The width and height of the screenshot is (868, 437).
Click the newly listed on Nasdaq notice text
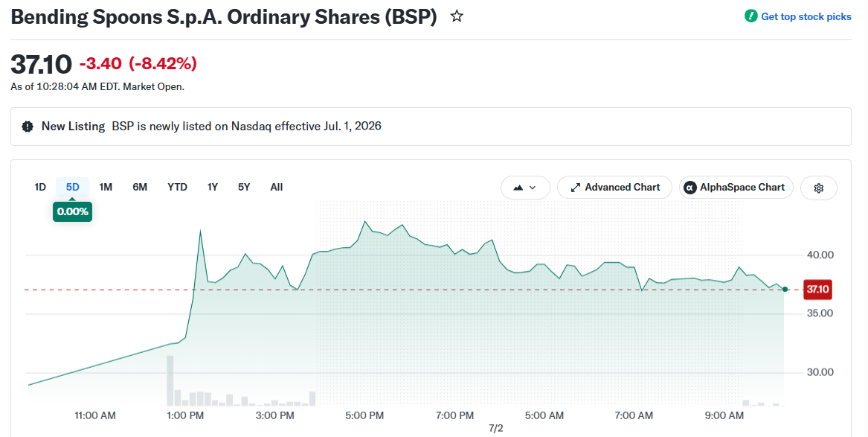(246, 127)
